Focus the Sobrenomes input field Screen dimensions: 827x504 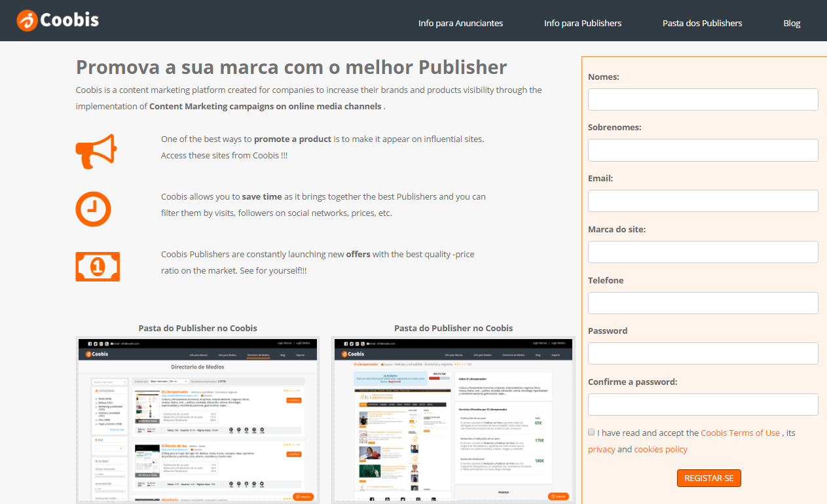703,150
